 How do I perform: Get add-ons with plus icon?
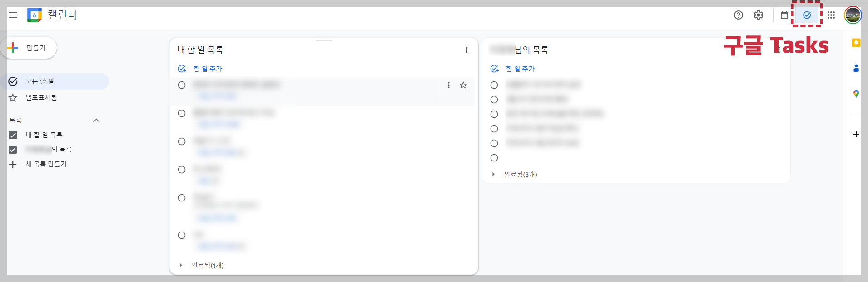tap(856, 134)
